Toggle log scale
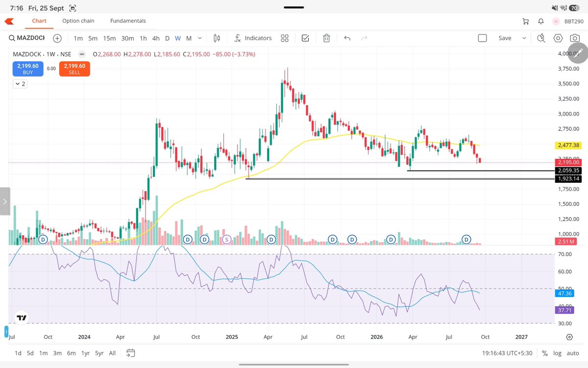Screen dimensions: 588x368 [x=558, y=353]
